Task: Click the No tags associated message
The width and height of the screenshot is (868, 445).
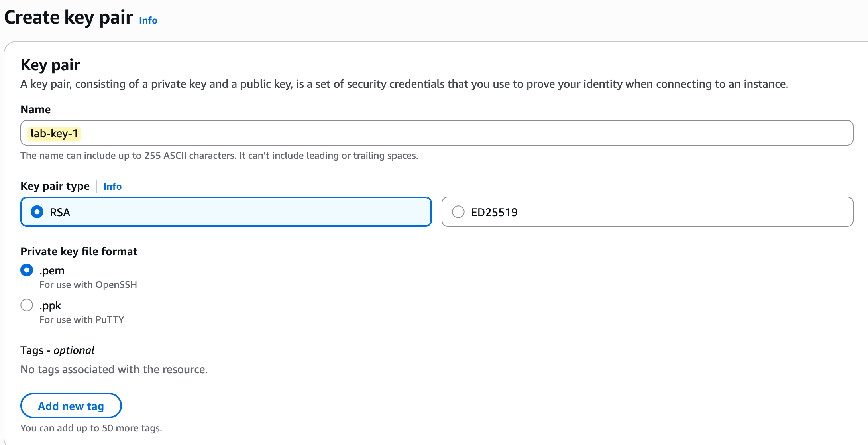Action: 114,369
